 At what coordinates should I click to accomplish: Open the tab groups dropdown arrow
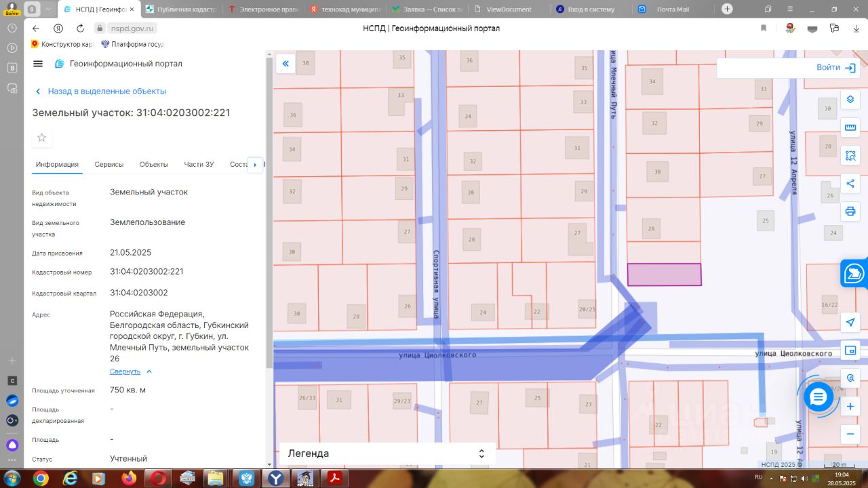point(47,9)
